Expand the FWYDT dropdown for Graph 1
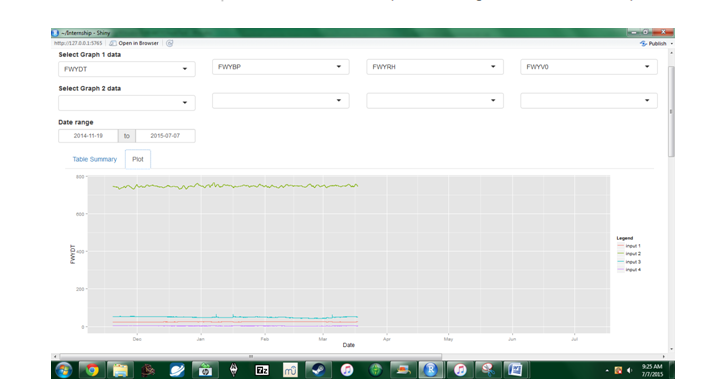 pyautogui.click(x=127, y=69)
